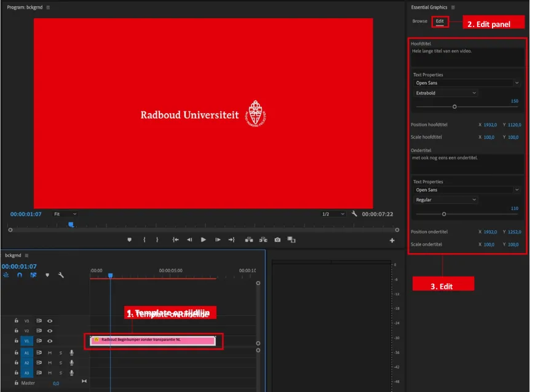
Task: Click Position ondertitel Y value 1252,0
Action: coord(515,232)
